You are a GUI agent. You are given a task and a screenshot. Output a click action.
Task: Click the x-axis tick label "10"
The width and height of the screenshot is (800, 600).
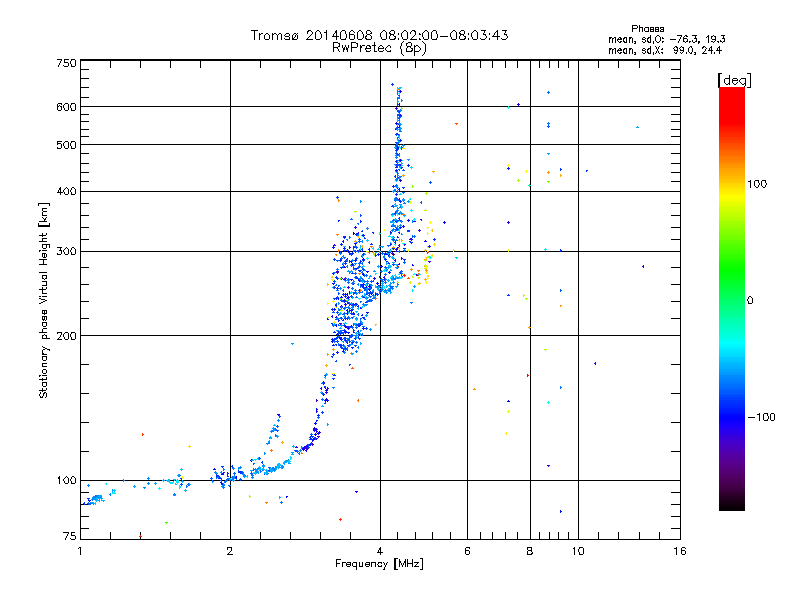pyautogui.click(x=578, y=551)
